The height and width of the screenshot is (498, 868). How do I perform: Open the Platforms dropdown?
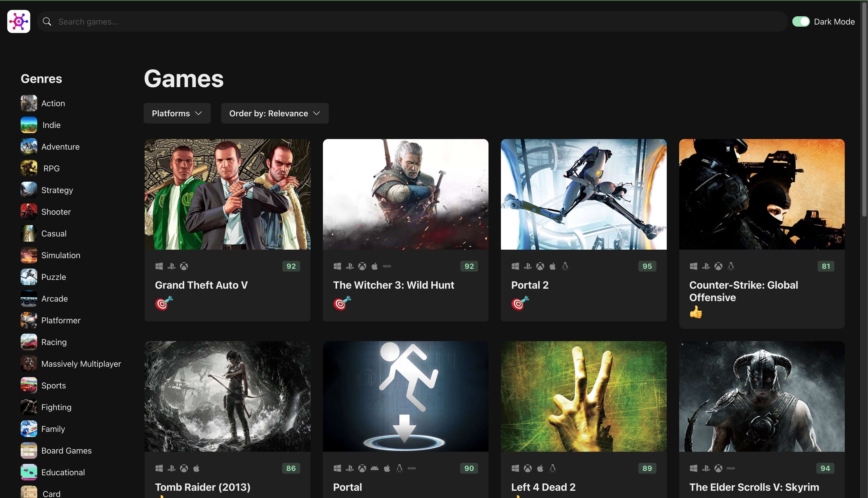[x=177, y=113]
